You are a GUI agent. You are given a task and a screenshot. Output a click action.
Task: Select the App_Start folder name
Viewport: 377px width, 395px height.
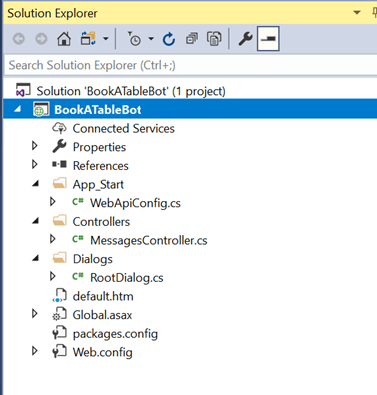[98, 184]
